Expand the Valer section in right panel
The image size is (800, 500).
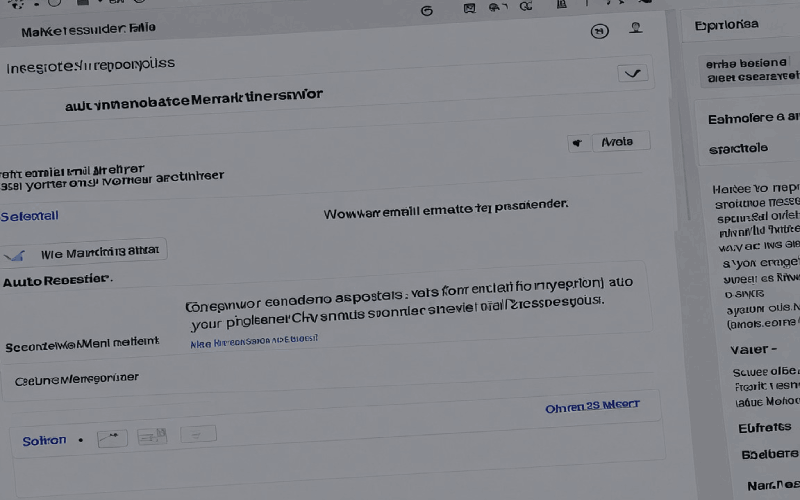[755, 349]
